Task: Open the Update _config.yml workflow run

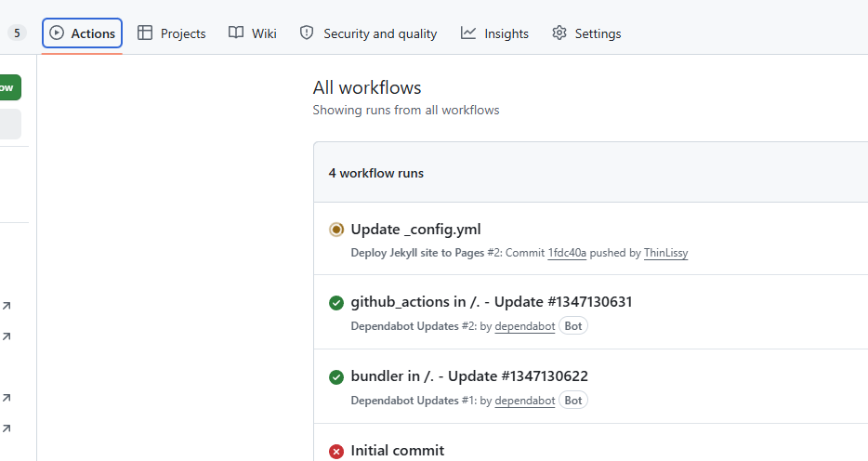Action: tap(415, 230)
